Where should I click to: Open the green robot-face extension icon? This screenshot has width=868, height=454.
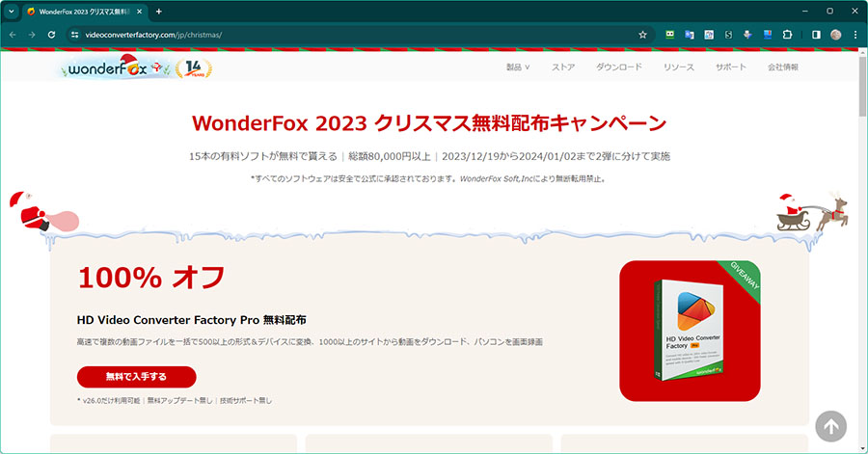[670, 35]
